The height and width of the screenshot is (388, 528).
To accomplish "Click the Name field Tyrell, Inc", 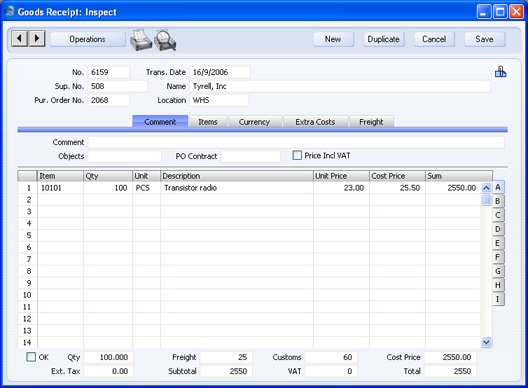I will click(x=340, y=86).
